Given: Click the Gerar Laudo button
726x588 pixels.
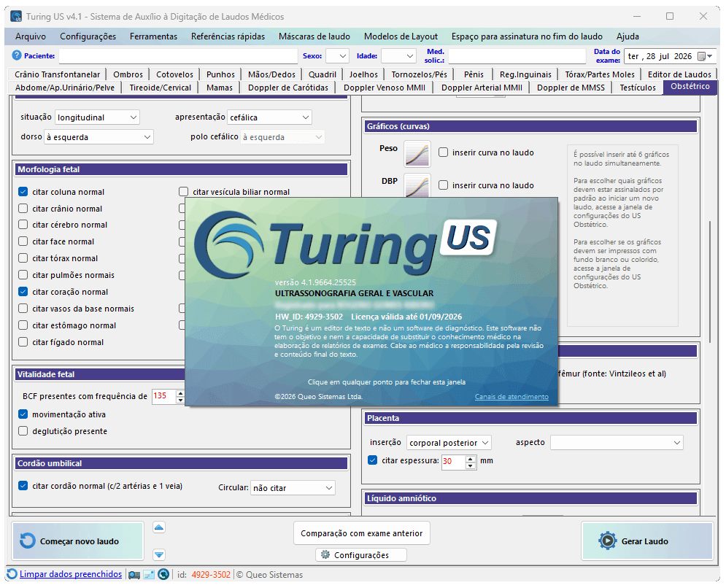Looking at the screenshot, I should coord(647,541).
